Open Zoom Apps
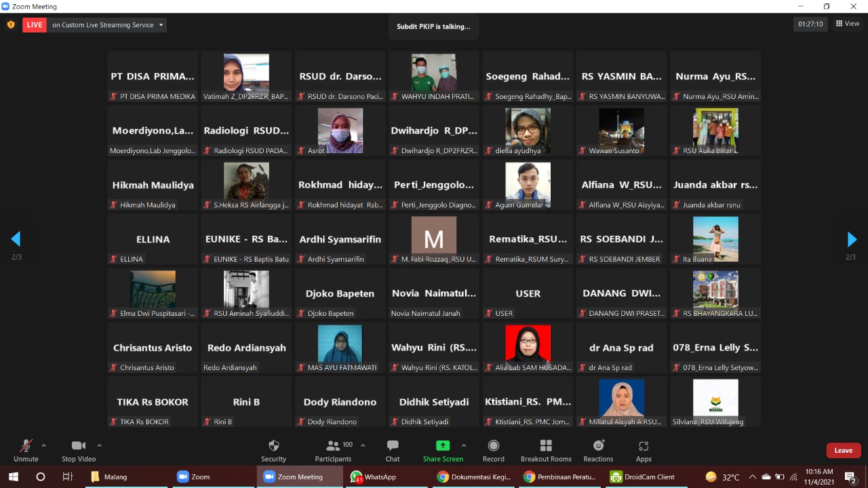 click(644, 451)
